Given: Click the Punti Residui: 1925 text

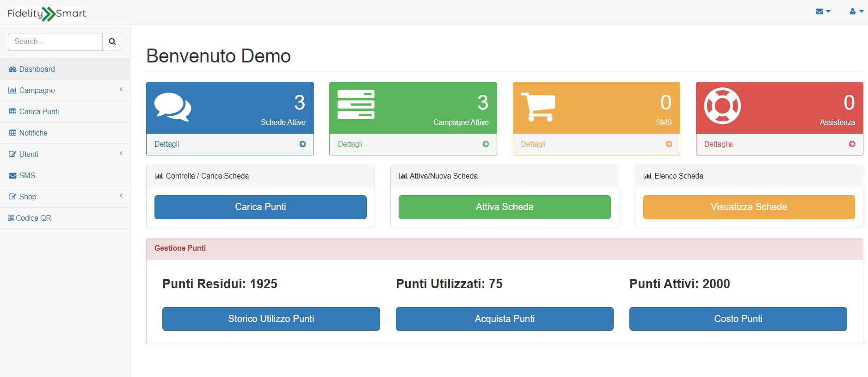Looking at the screenshot, I should (220, 284).
